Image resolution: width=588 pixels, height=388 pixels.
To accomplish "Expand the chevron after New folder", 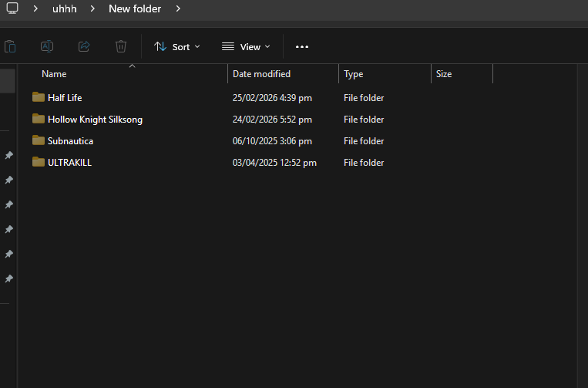I will click(x=178, y=9).
